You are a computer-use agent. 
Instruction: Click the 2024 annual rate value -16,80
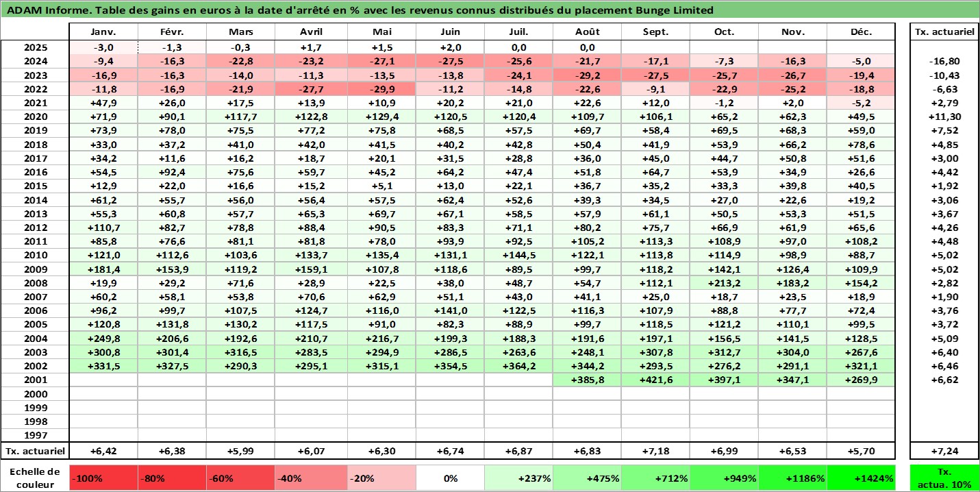944,62
